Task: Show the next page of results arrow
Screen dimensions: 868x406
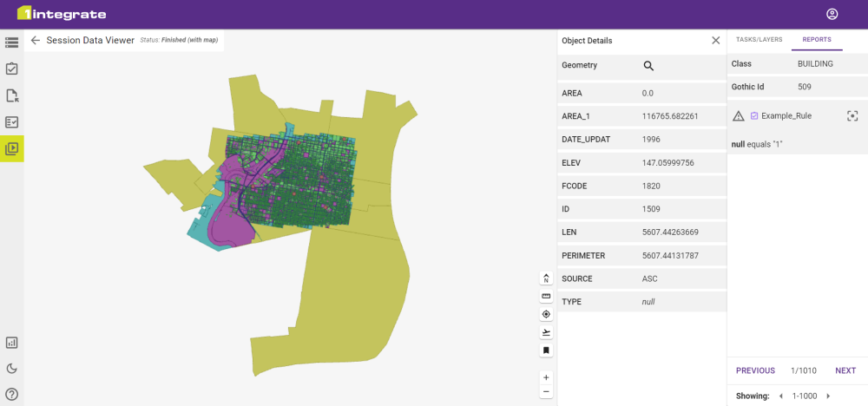Action: [x=828, y=396]
